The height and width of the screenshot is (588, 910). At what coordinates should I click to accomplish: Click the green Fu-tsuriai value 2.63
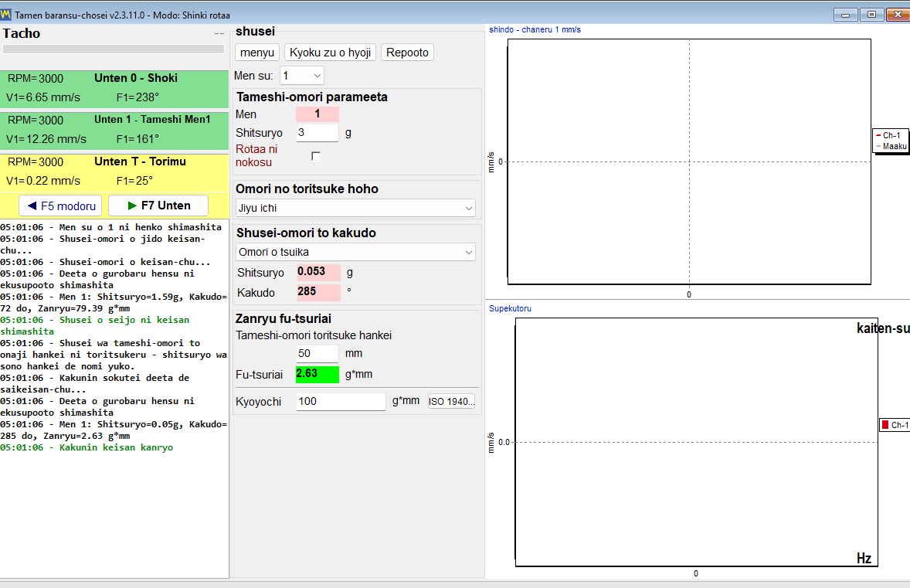coord(317,374)
